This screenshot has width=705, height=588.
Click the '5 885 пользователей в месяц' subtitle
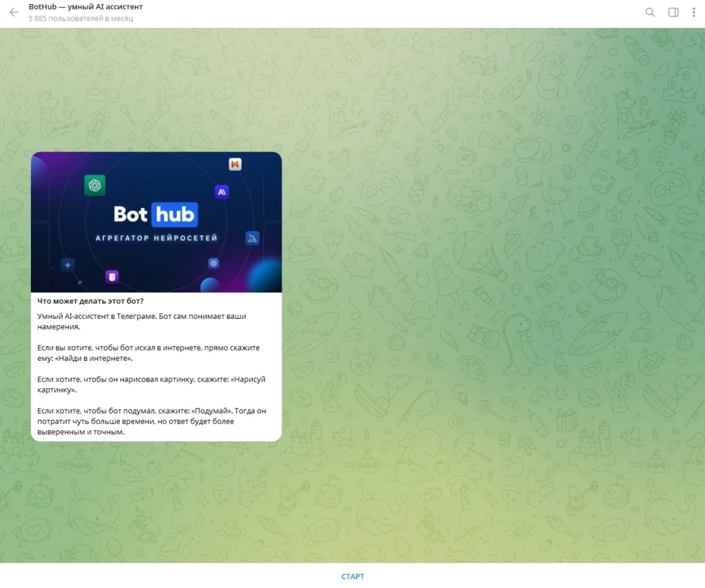pyautogui.click(x=81, y=19)
